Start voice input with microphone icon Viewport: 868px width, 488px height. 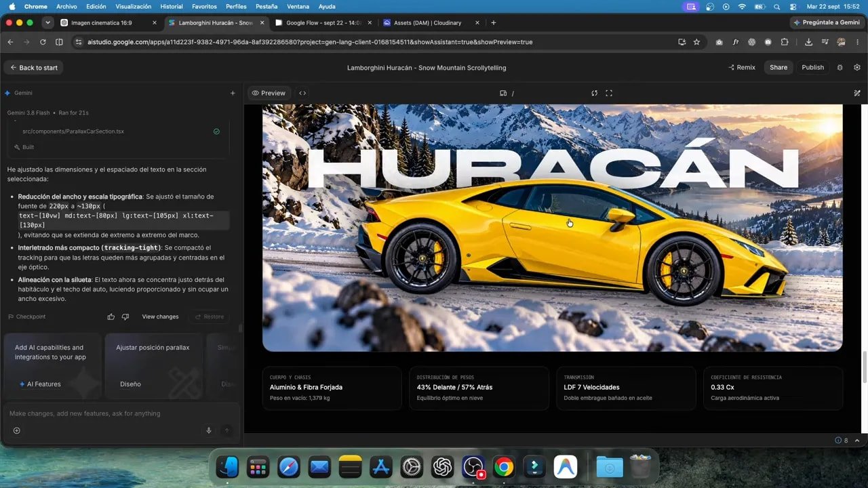209,430
